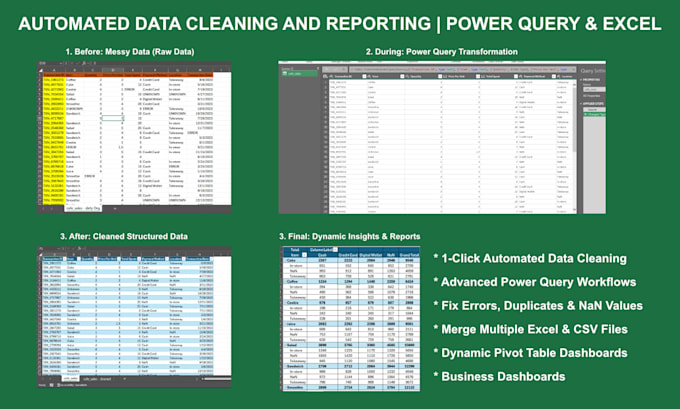
Task: Select the Source applied step
Action: point(595,109)
